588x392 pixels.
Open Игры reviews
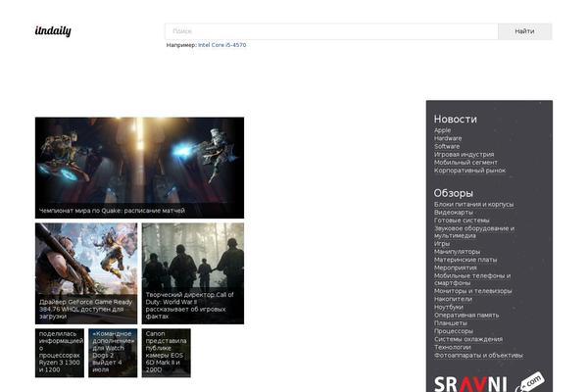coord(442,244)
